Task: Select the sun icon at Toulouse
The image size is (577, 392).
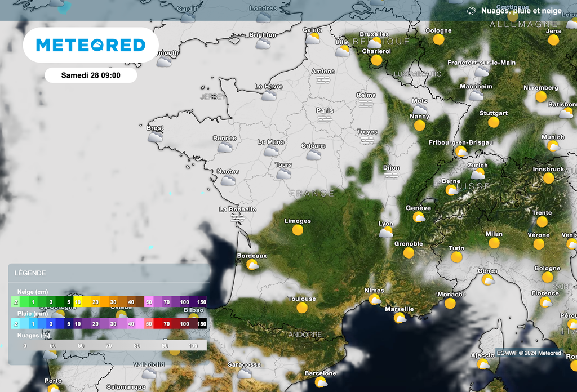Action: pyautogui.click(x=302, y=308)
